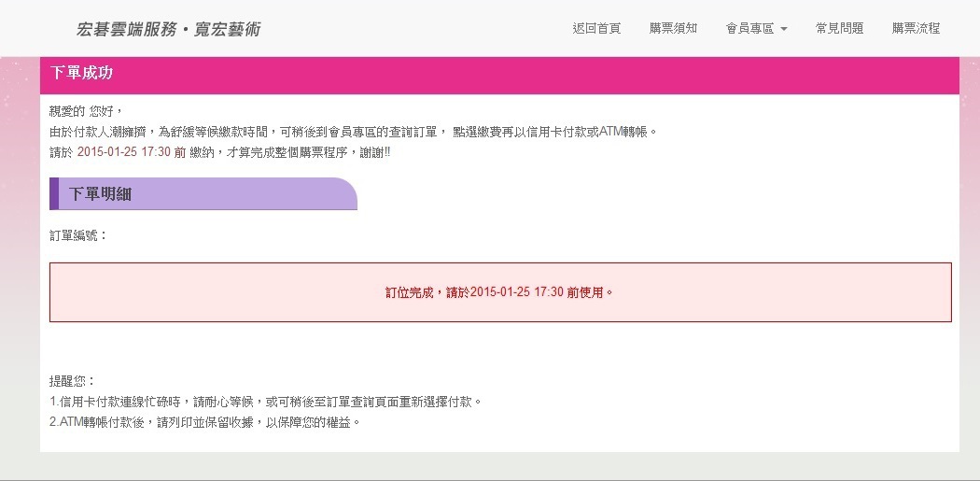
Task: Select reminder two about ATM轉帳付款
Action: (205, 422)
